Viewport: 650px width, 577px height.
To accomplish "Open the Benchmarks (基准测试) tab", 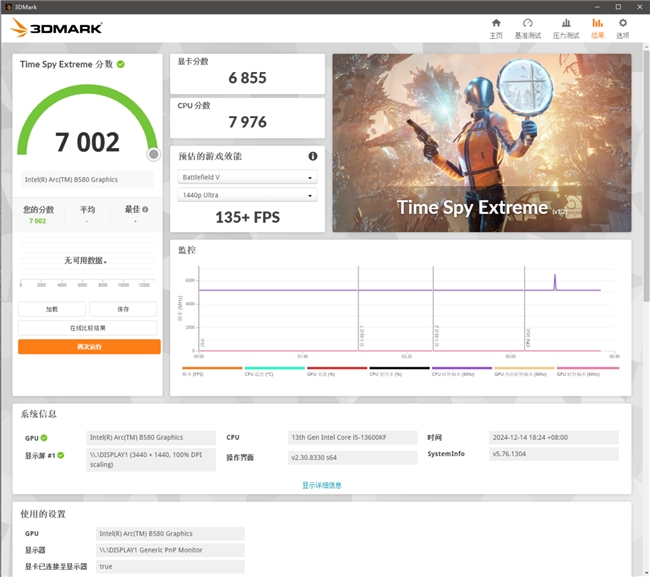I will click(x=528, y=29).
